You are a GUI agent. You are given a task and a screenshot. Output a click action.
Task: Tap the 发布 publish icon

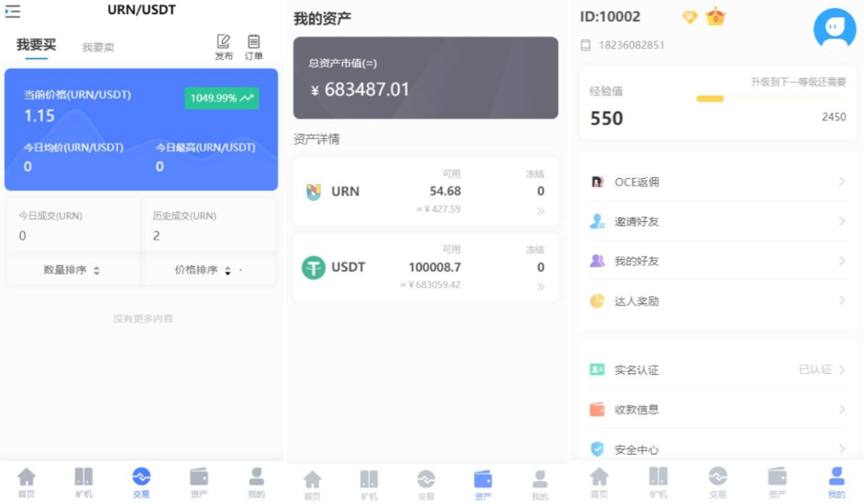[x=223, y=47]
